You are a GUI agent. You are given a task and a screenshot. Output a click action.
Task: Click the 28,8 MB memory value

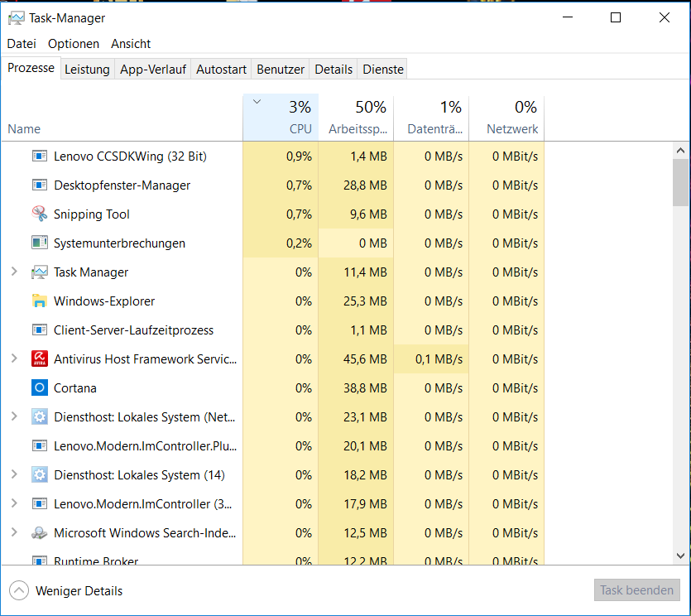point(365,185)
